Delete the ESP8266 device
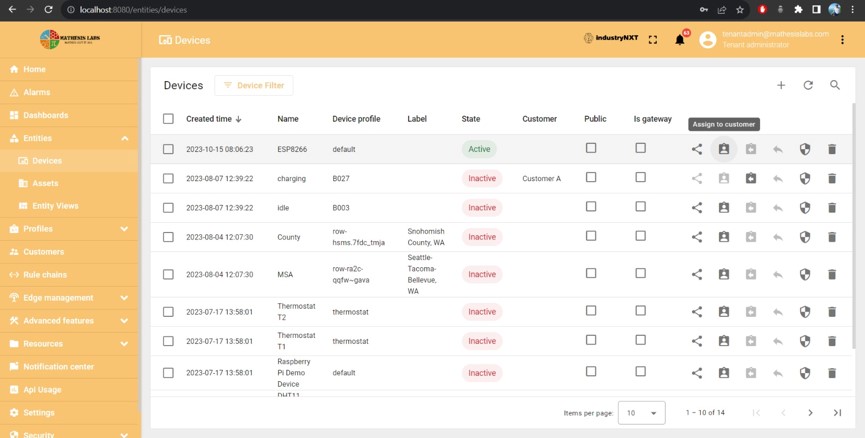Screen dimensions: 865x438 [x=832, y=149]
